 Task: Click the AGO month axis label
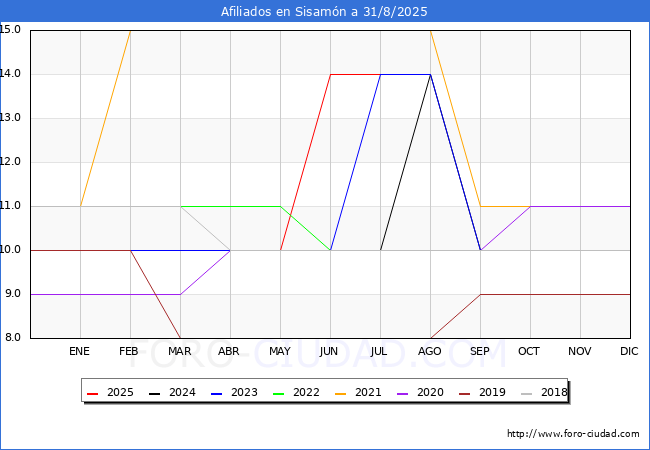(429, 351)
